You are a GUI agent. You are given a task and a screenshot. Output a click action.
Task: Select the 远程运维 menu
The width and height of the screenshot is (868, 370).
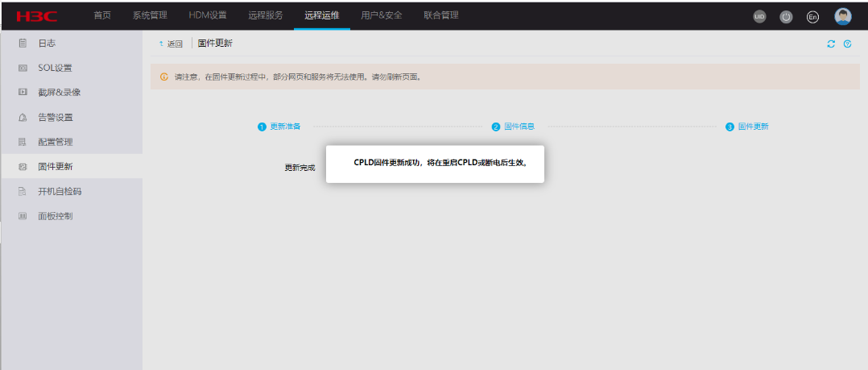[321, 15]
